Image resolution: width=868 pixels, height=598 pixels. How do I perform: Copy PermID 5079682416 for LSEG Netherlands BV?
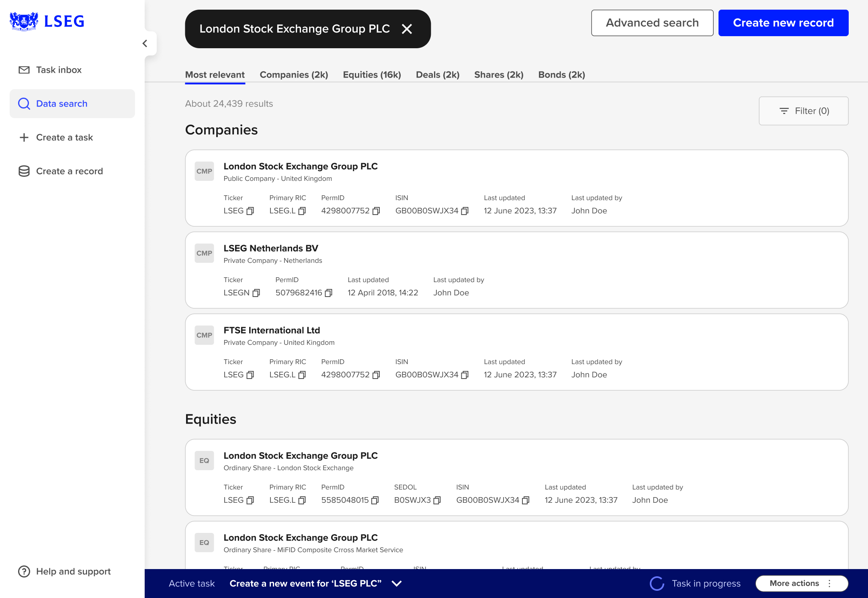[x=329, y=293]
